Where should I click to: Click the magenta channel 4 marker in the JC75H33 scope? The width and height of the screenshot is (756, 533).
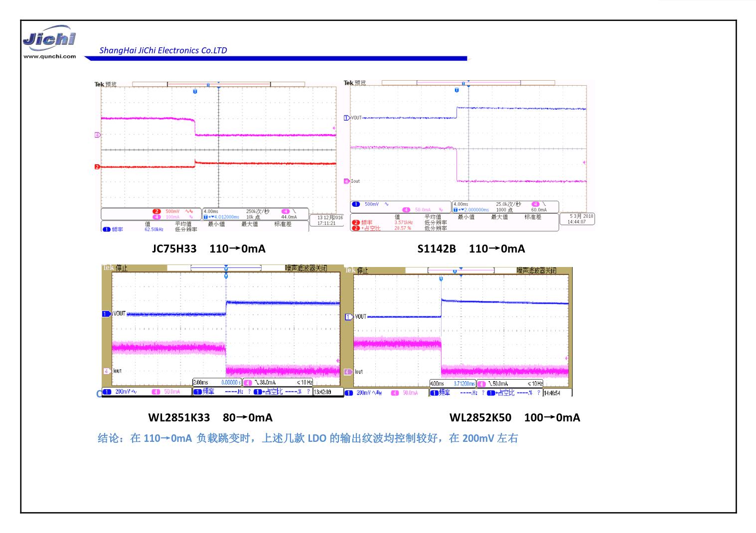pos(98,135)
